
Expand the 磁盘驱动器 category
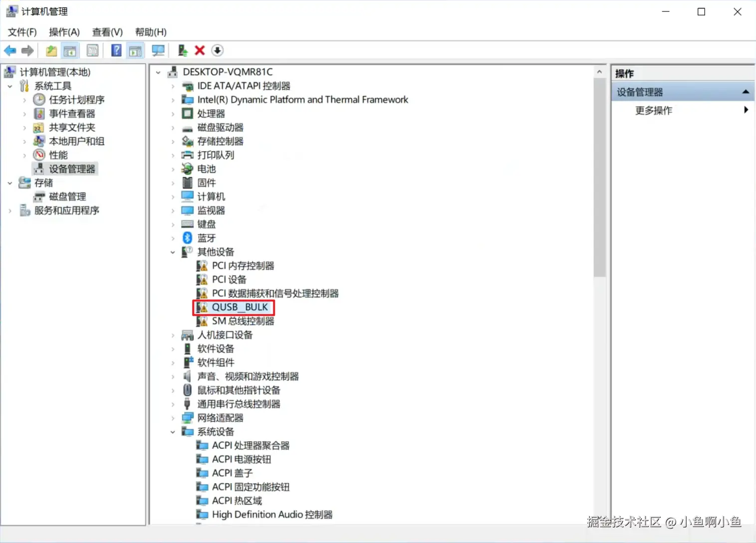pyautogui.click(x=173, y=128)
